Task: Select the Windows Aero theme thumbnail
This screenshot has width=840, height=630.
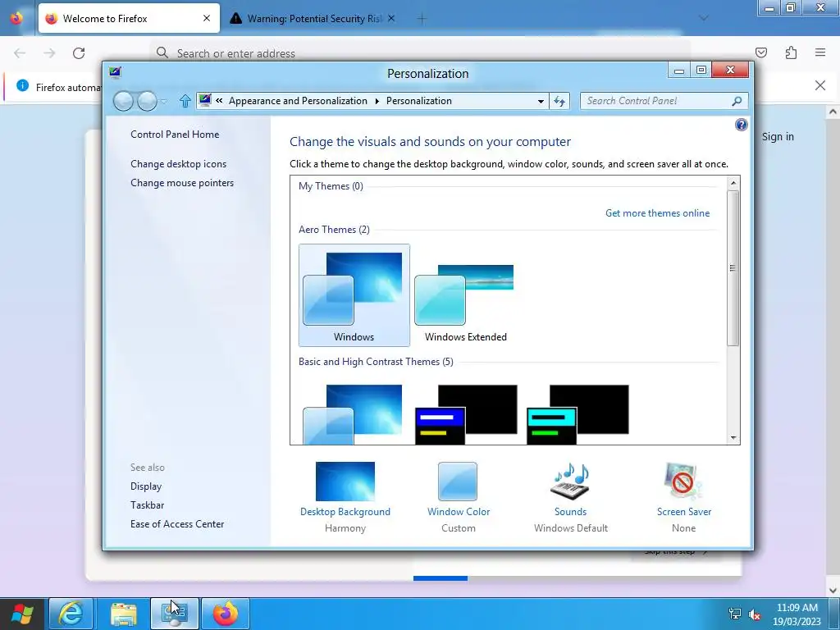Action: (354, 294)
